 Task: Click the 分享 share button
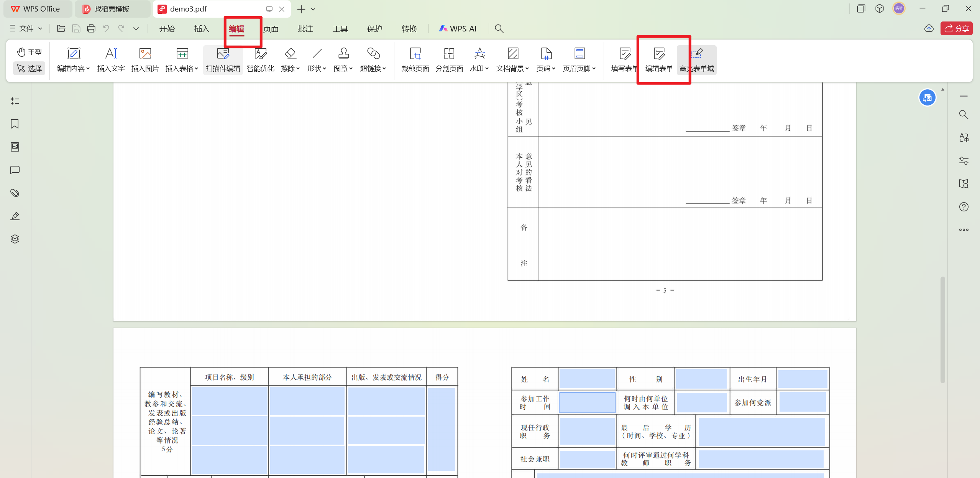(956, 28)
